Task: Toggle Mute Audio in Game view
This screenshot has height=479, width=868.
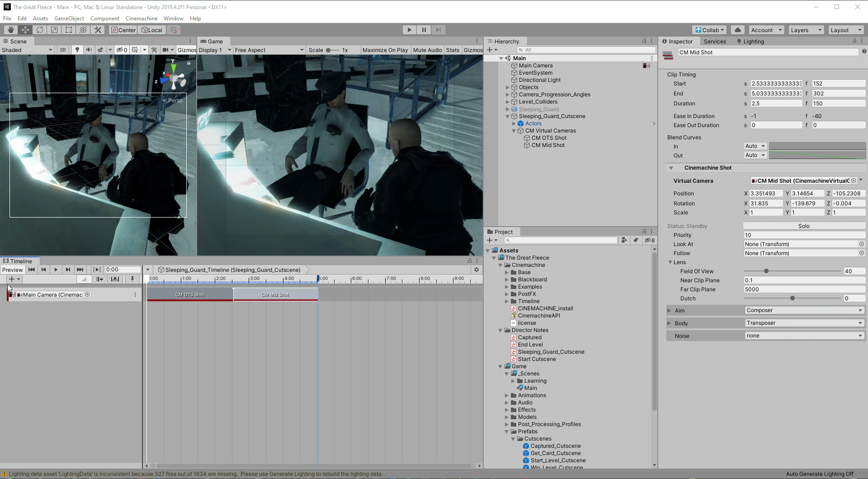Action: pyautogui.click(x=427, y=50)
